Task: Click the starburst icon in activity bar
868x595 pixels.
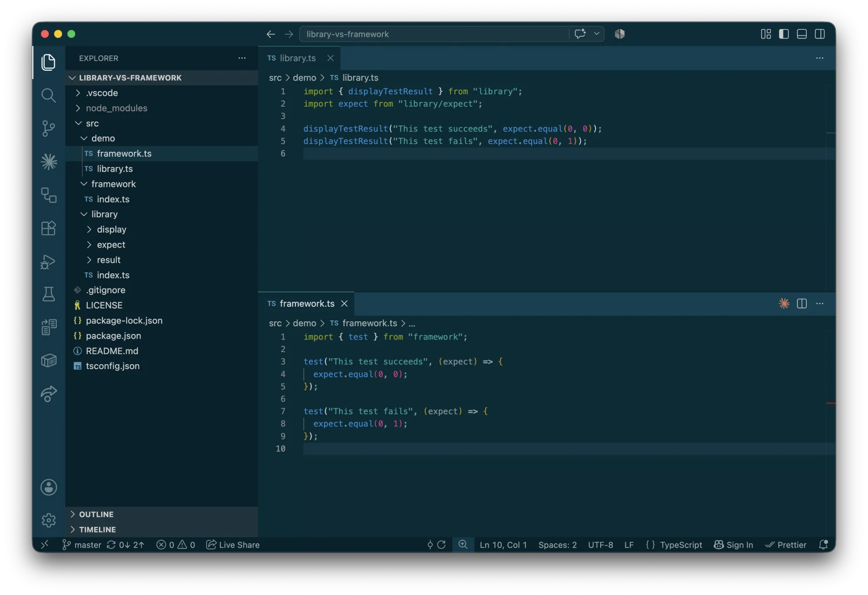Action: (x=49, y=162)
